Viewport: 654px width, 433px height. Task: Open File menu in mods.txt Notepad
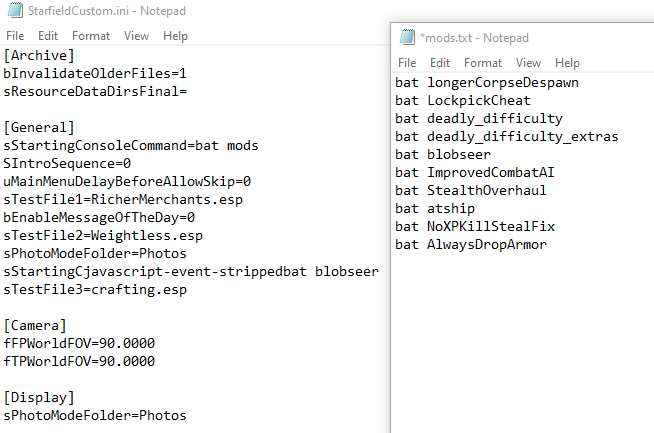pos(407,63)
